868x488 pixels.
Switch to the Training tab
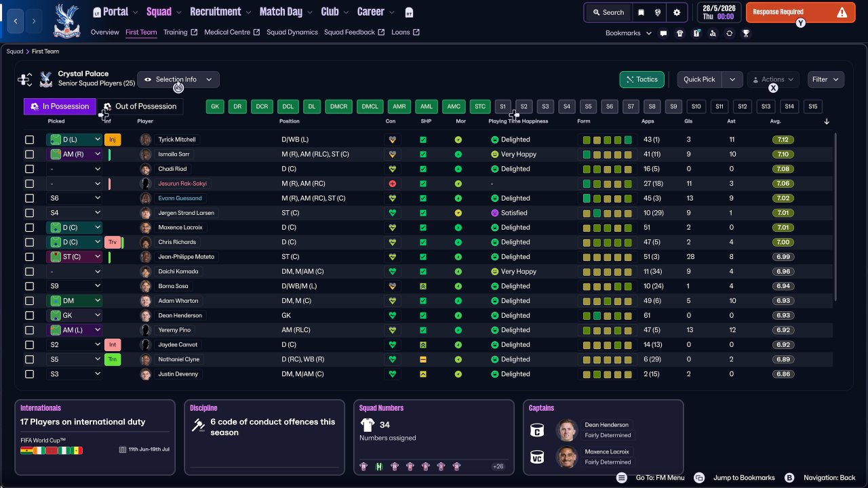click(x=180, y=33)
